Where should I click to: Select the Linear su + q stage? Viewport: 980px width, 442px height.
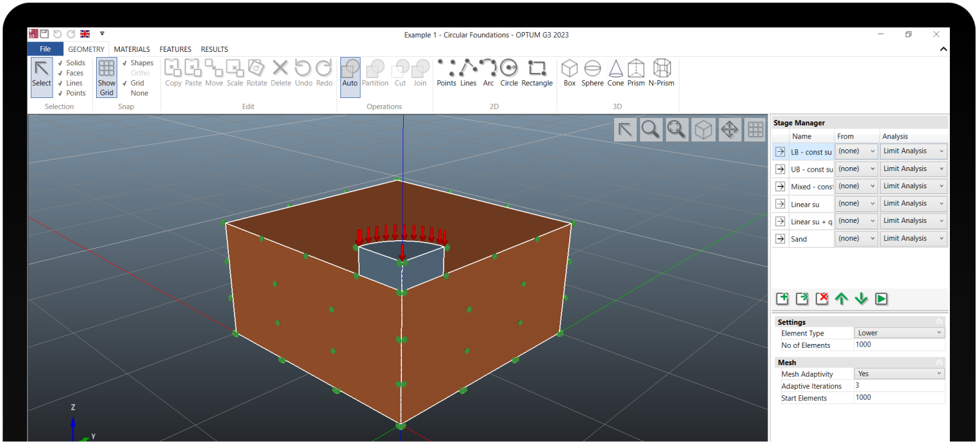pyautogui.click(x=811, y=222)
